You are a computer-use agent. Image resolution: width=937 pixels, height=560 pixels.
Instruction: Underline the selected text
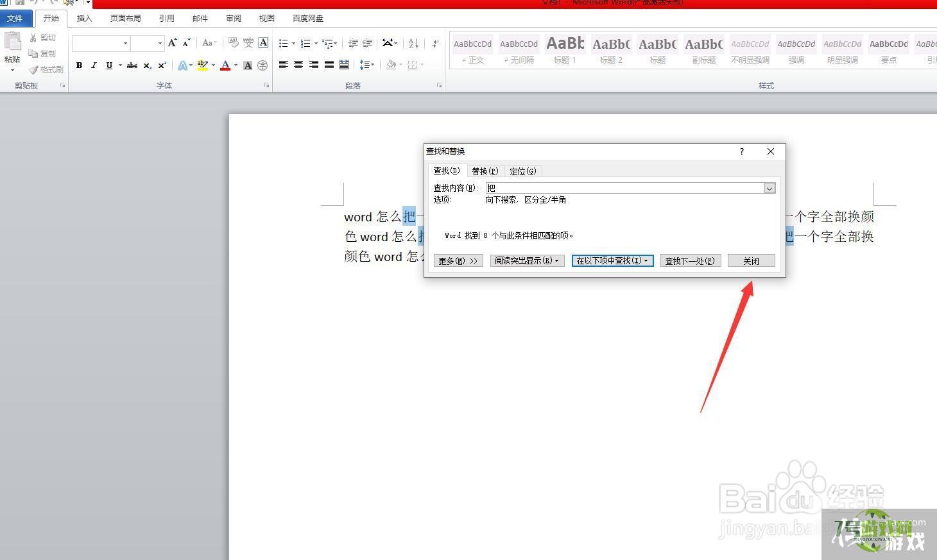pyautogui.click(x=109, y=65)
